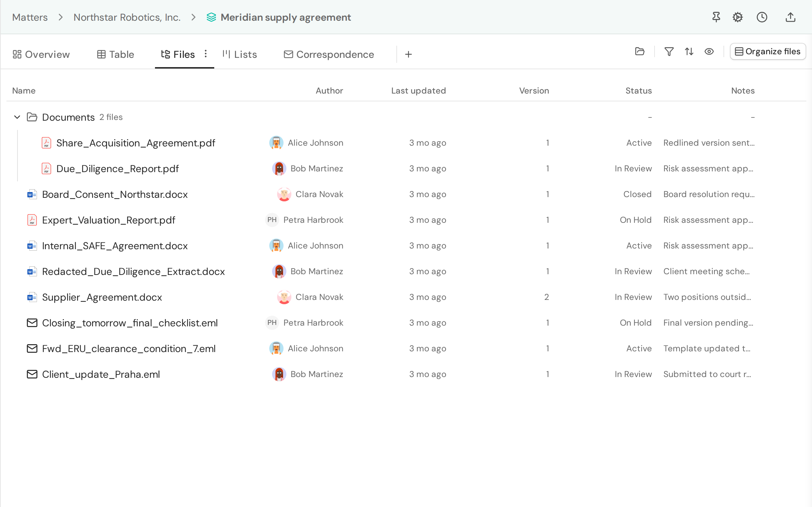Image resolution: width=812 pixels, height=507 pixels.
Task: Click Alice Johnson avatar on Share_Acquisition_Agreement row
Action: click(276, 143)
